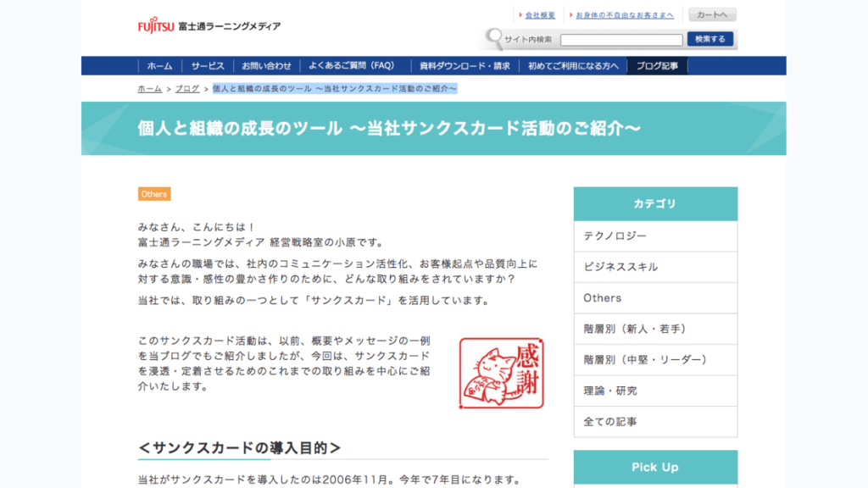
Task: Open the ホーム navigation menu item
Action: (x=159, y=65)
